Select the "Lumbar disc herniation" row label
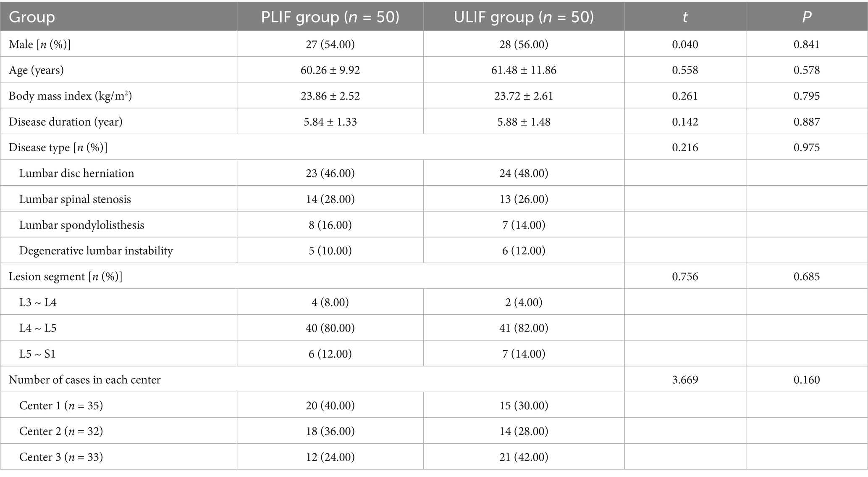This screenshot has height=477, width=868. [x=76, y=173]
